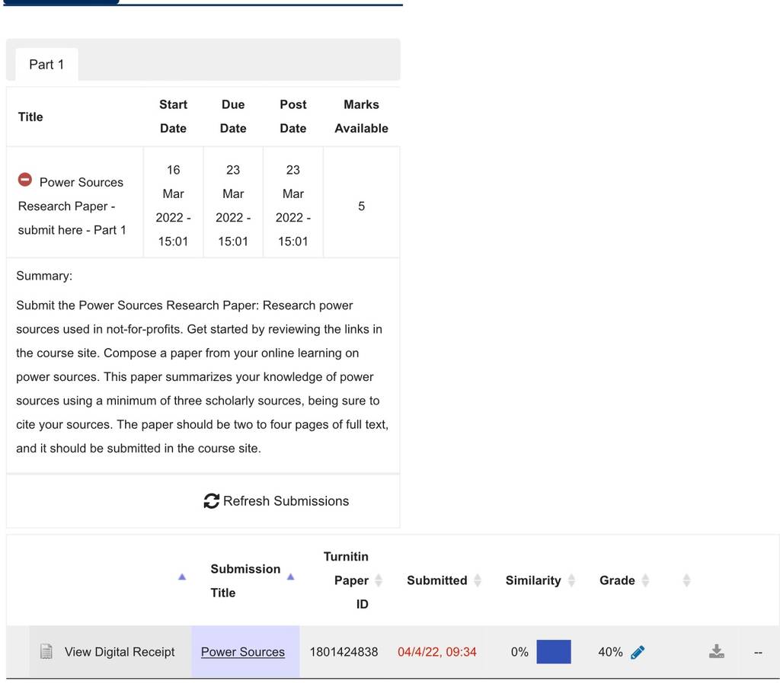Open the Power Sources submission link
Screen dimensions: 780x700
click(x=243, y=652)
